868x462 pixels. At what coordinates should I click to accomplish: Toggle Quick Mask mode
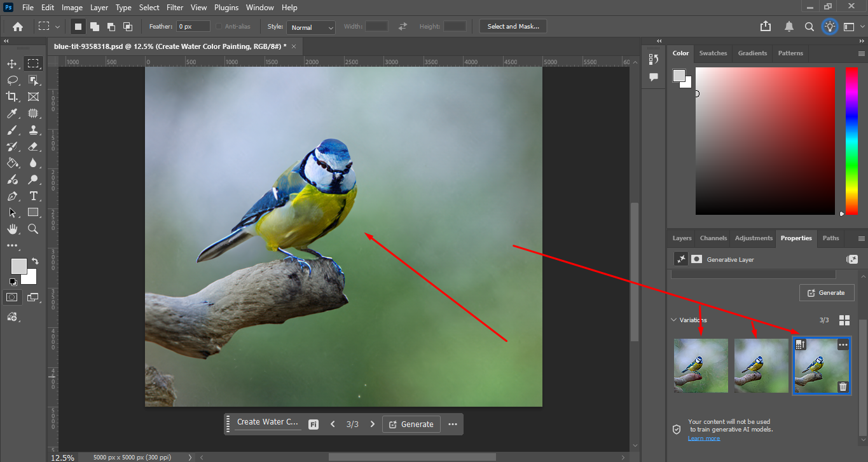11,297
